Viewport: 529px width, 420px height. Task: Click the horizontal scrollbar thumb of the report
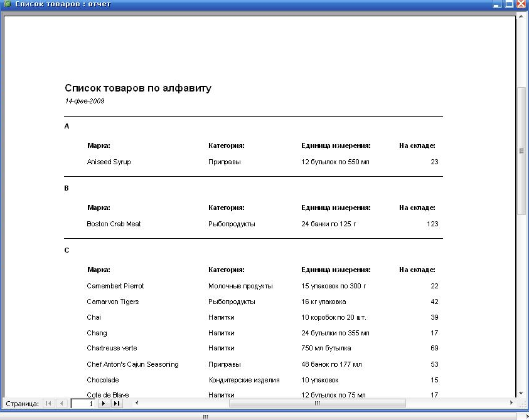(317, 403)
